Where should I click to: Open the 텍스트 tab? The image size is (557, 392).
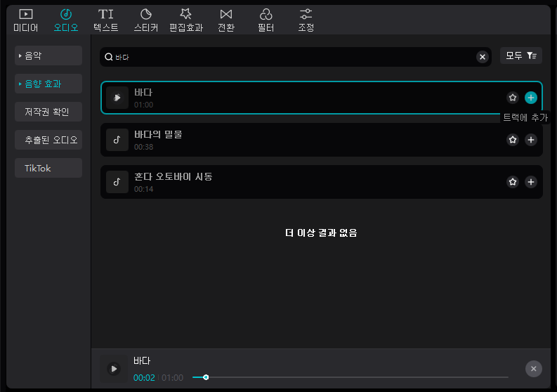pos(106,20)
